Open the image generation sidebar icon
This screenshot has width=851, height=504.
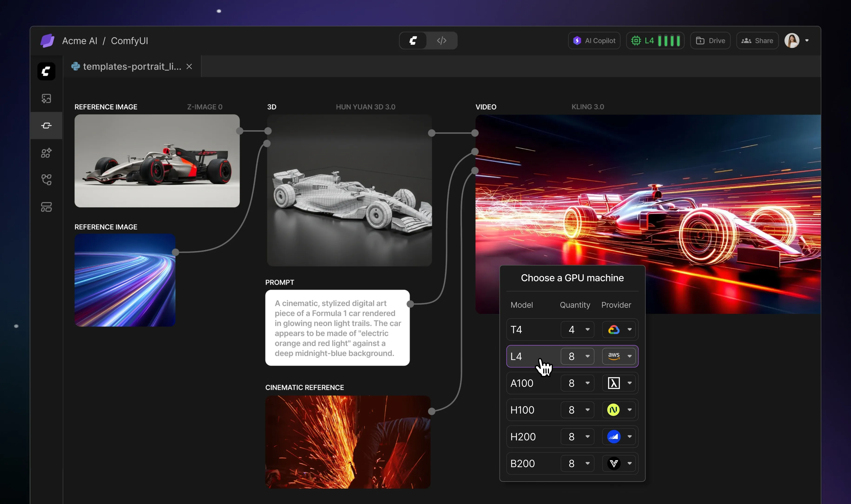[46, 99]
